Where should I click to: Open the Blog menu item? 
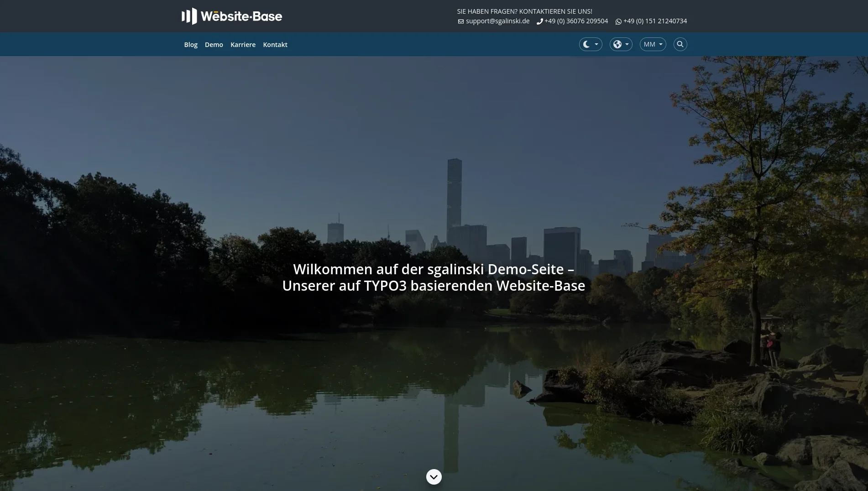191,44
